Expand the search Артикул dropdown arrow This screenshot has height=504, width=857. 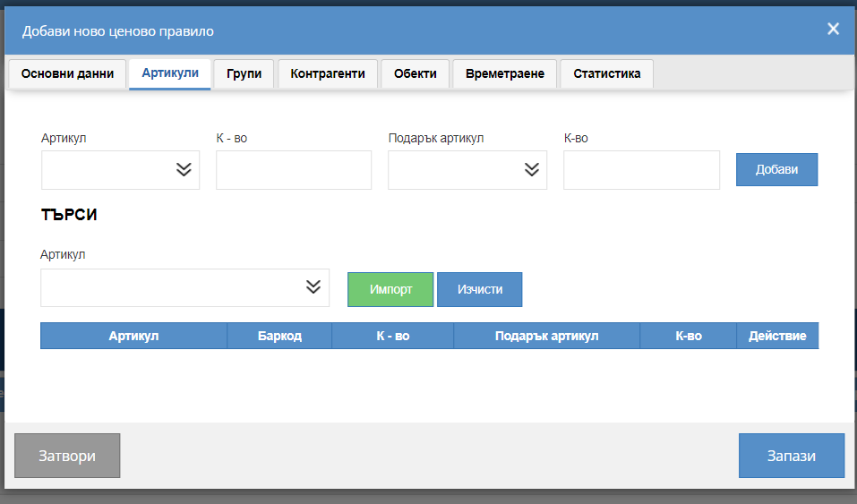pyautogui.click(x=313, y=287)
